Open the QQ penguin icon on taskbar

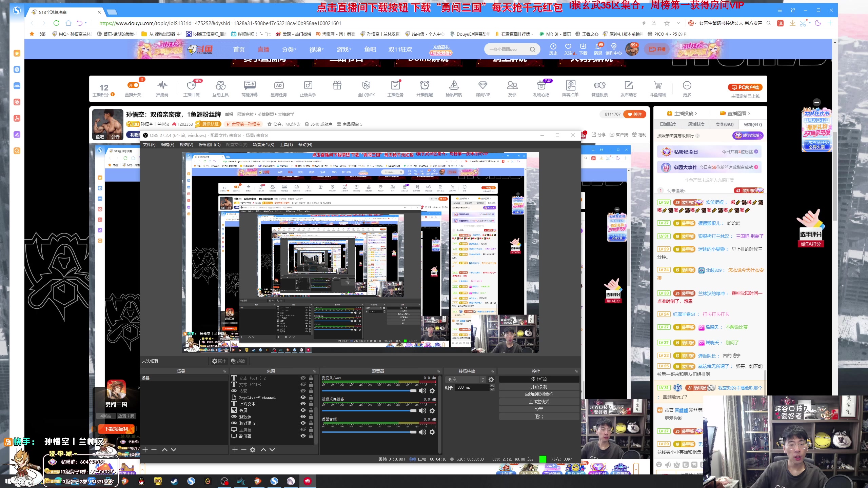click(141, 481)
